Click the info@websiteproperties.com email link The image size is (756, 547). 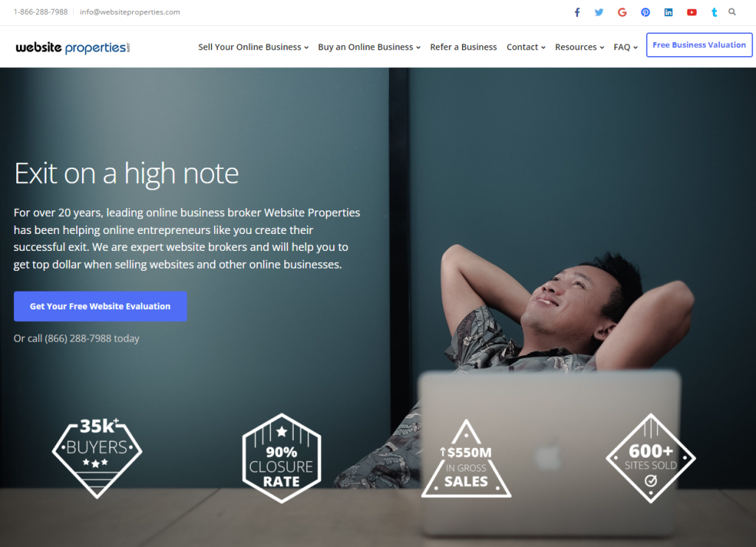(130, 12)
